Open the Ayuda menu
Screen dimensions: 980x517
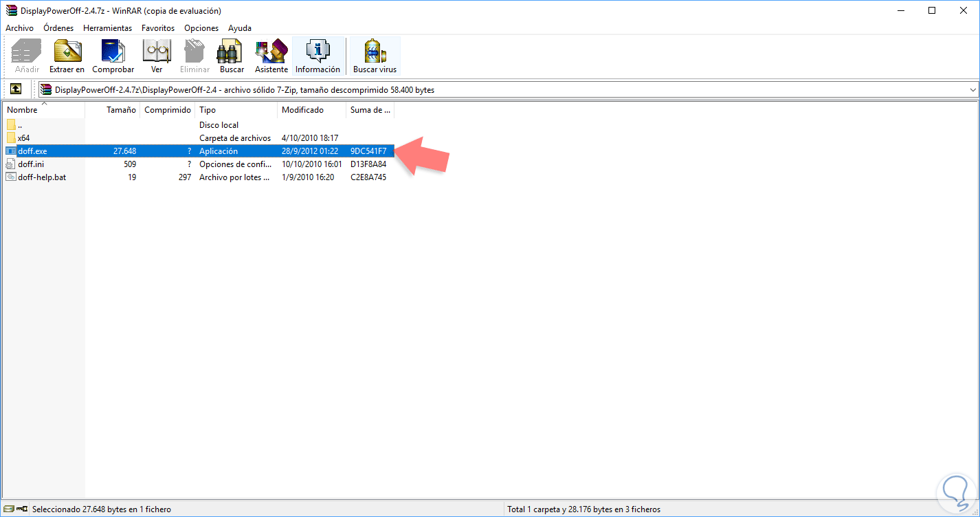pos(240,28)
